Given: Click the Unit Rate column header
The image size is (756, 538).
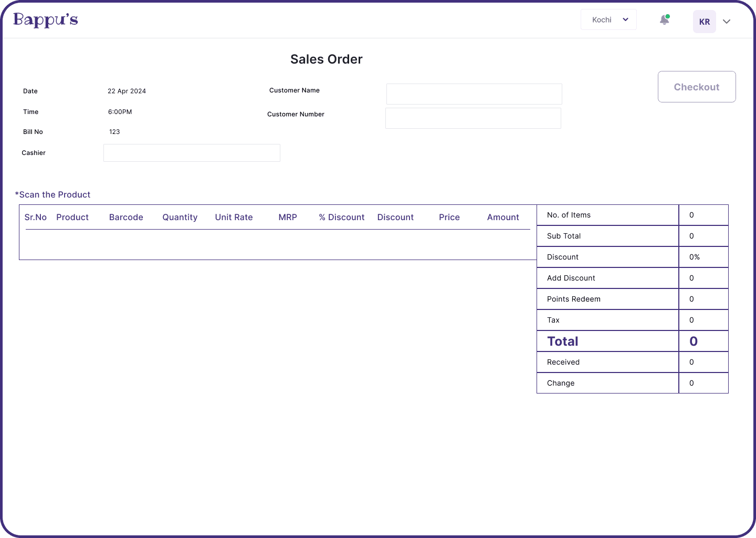Looking at the screenshot, I should pos(234,217).
